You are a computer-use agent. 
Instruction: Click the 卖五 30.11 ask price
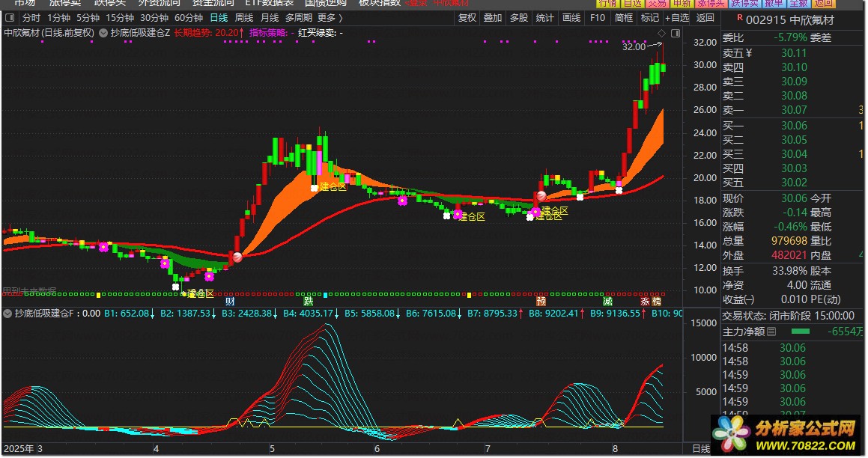[x=794, y=53]
